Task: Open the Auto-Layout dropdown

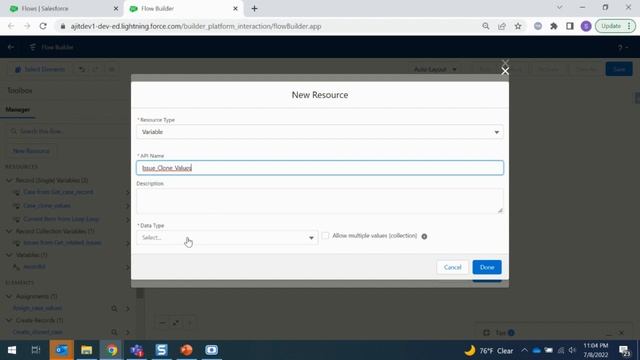Action: 436,70
